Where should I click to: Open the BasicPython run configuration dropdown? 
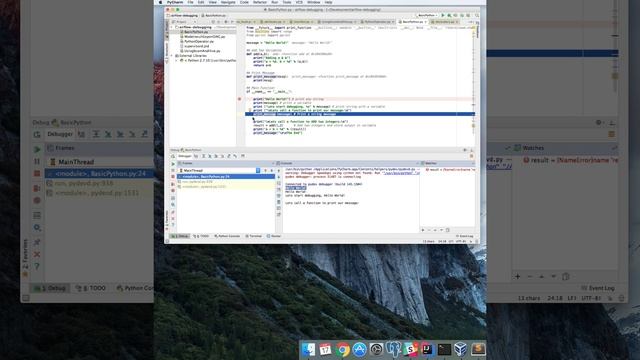tap(427, 15)
